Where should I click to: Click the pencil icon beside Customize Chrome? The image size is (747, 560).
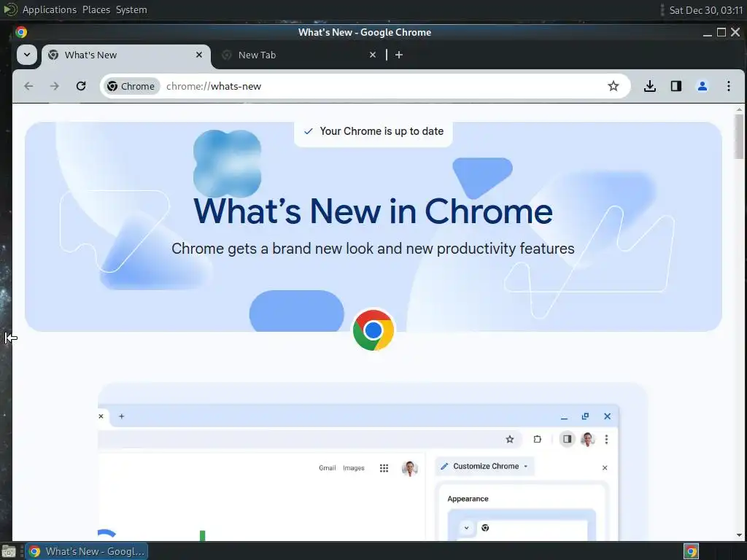pos(444,466)
